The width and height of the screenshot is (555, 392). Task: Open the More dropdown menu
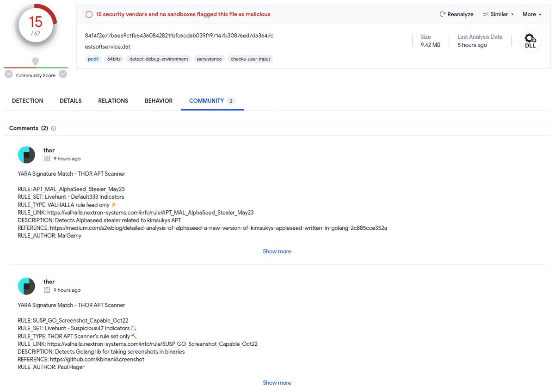[532, 14]
